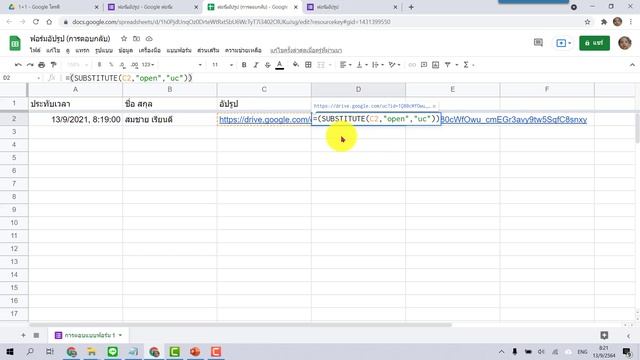Image resolution: width=640 pixels, height=360 pixels.
Task: Toggle strikethrough formatting
Action: (268, 65)
